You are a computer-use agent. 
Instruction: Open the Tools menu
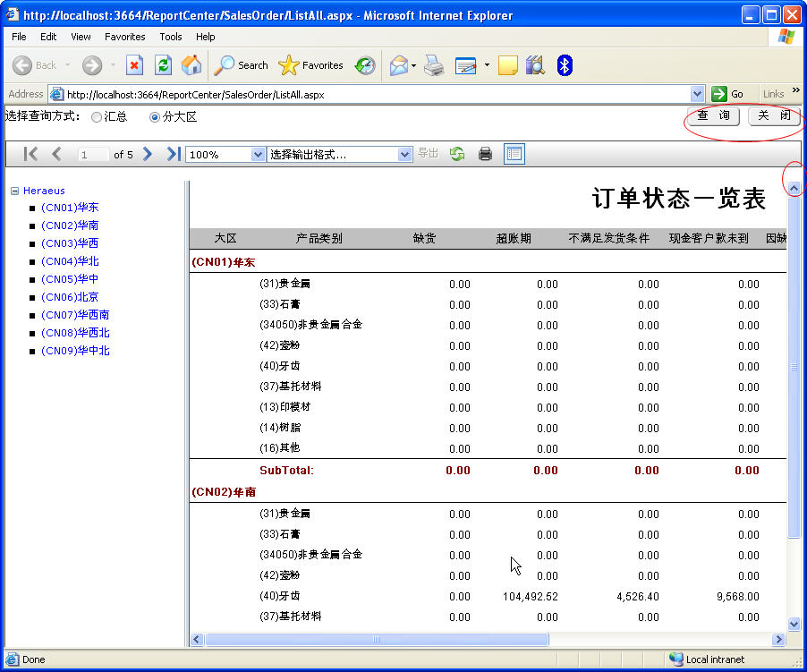click(x=171, y=37)
